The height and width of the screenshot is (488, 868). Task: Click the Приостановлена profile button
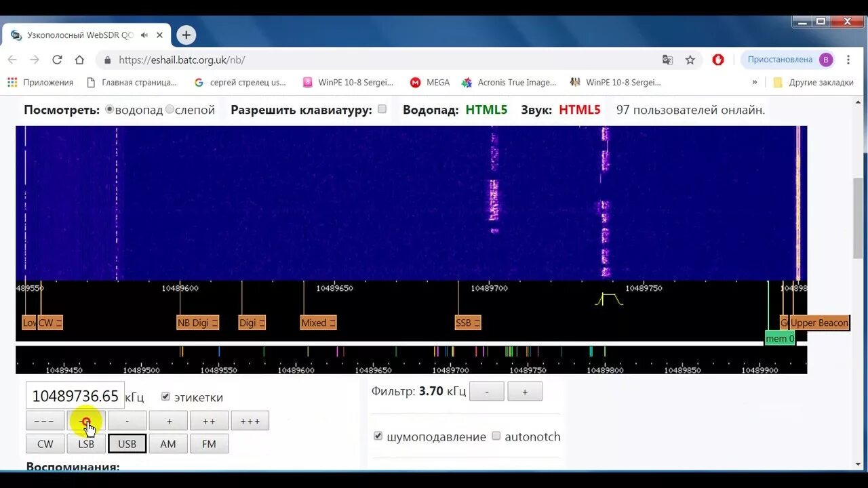pos(787,60)
